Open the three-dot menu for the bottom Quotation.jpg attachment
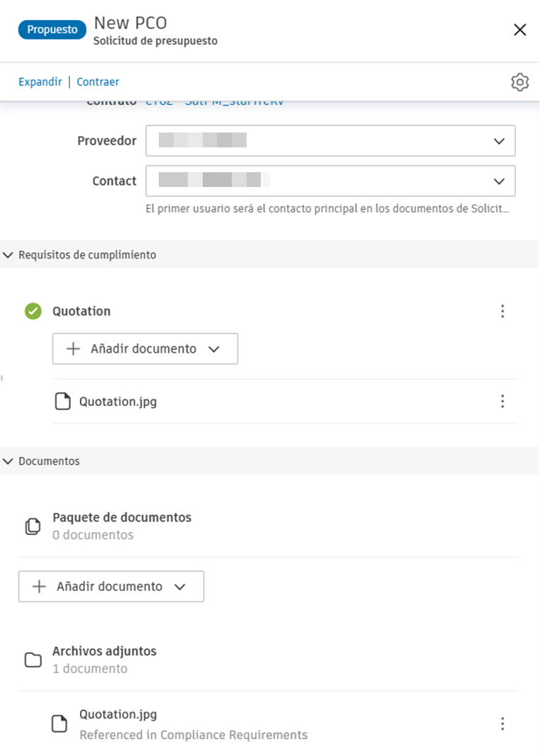 pos(502,723)
